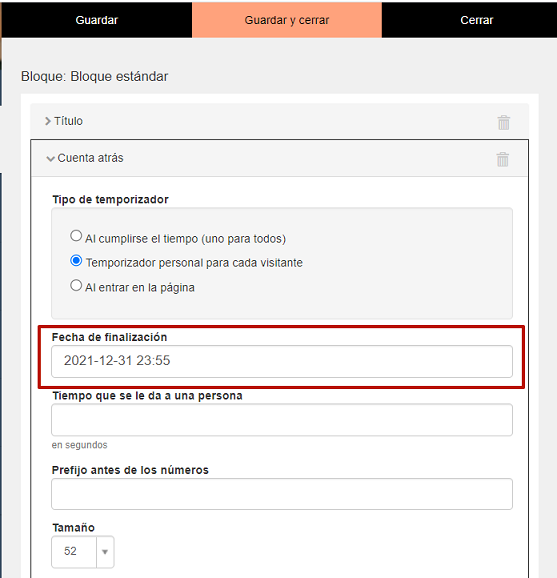The height and width of the screenshot is (578, 557).
Task: Select 'Al cumplirse el tiempo' radio button
Action: click(x=76, y=236)
